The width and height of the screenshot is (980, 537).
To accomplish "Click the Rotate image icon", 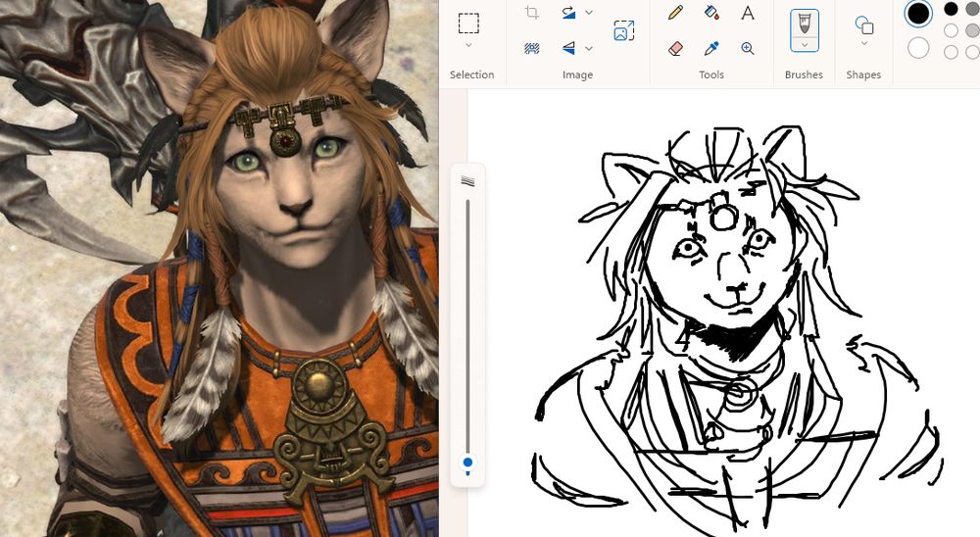I will click(568, 13).
